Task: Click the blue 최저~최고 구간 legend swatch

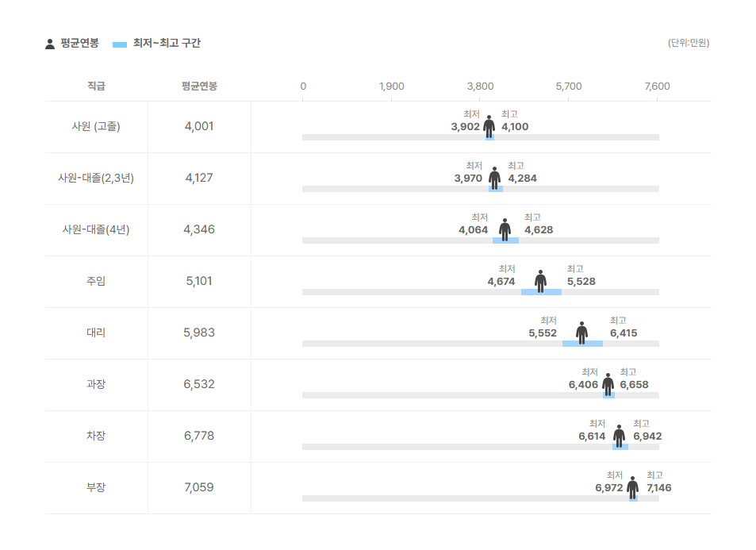Action: [x=120, y=44]
